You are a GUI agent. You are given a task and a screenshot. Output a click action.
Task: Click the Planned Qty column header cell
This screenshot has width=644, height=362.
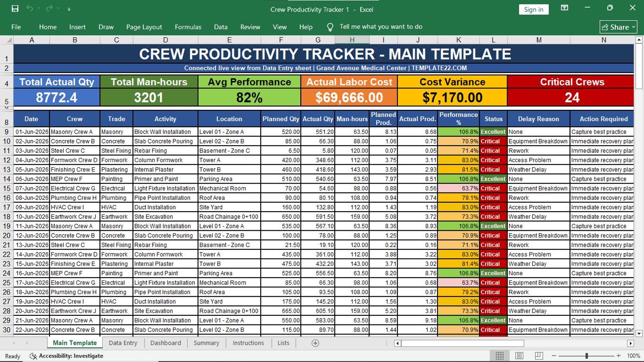(281, 119)
